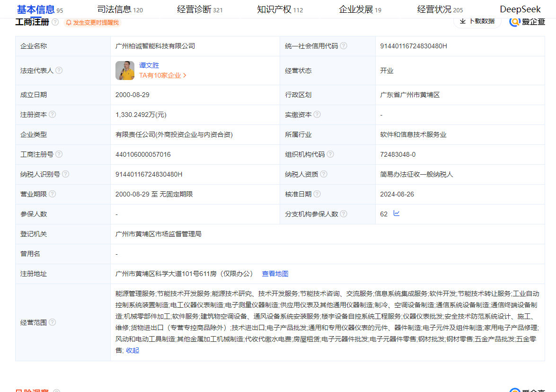Click the 下载数据 button

click(x=477, y=21)
